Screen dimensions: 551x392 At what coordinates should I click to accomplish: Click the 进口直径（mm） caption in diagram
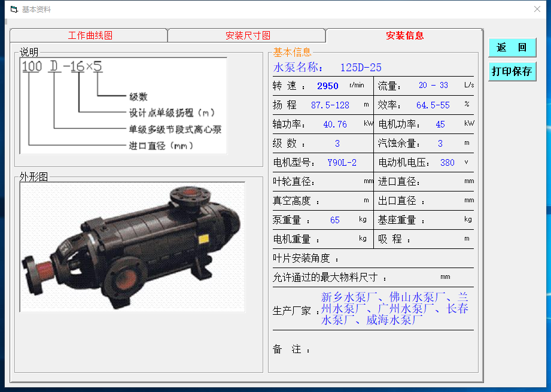[161, 145]
